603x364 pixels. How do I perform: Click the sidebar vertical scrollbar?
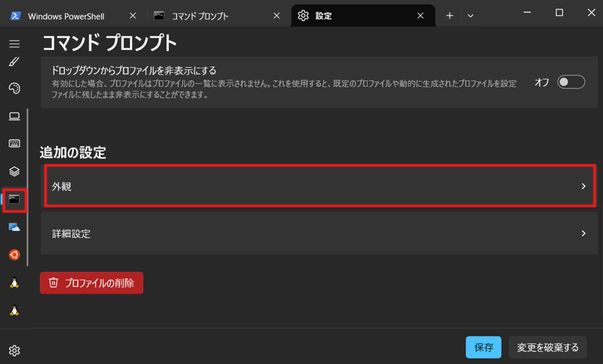click(x=28, y=187)
